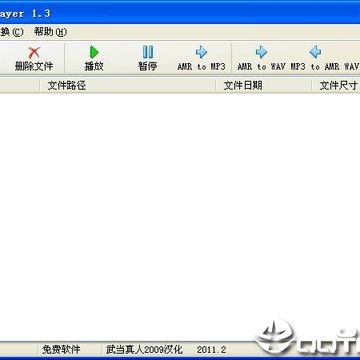The image size is (360, 360).
Task: Click the red X delete file icon
Action: (34, 53)
